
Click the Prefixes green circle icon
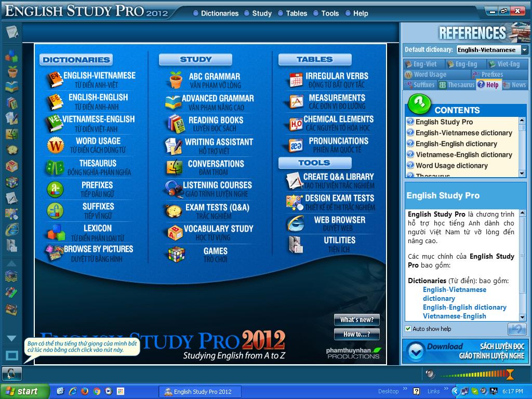(55, 189)
